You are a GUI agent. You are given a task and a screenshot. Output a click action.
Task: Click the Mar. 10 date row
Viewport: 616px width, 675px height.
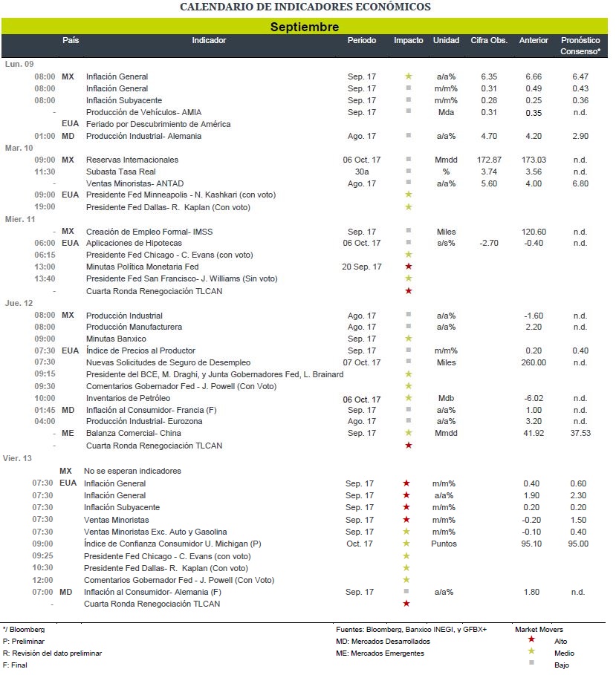(19, 148)
